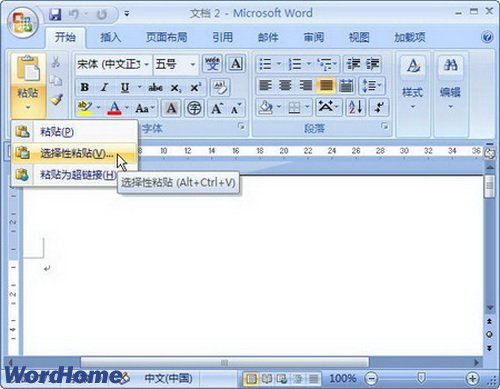Open Customize Quick Access Toolbar arrow
The height and width of the screenshot is (389, 500).
(x=127, y=14)
